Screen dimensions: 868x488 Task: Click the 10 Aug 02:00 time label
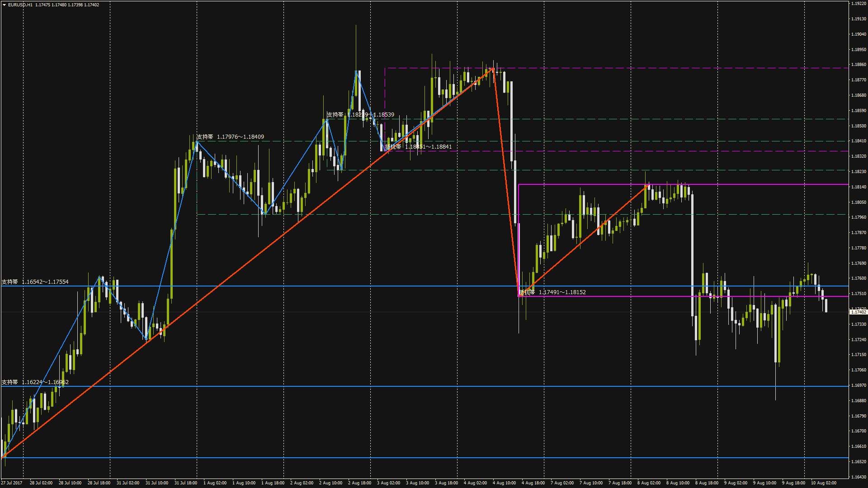(x=823, y=483)
